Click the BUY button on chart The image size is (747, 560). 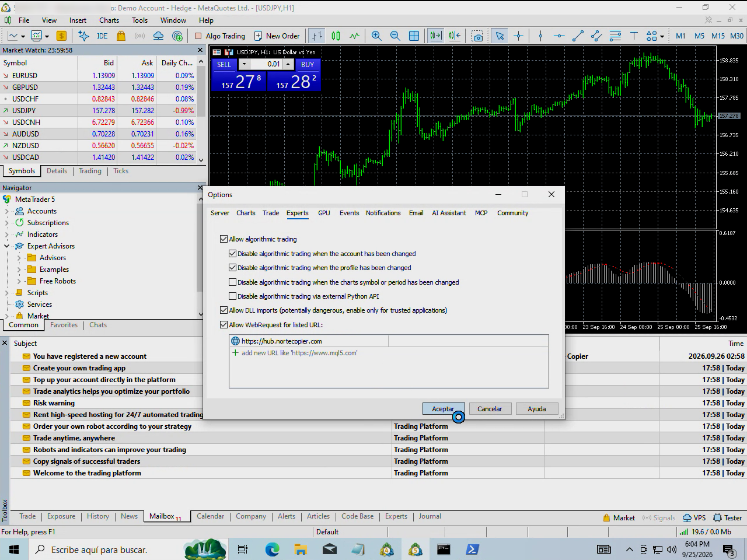pos(308,64)
